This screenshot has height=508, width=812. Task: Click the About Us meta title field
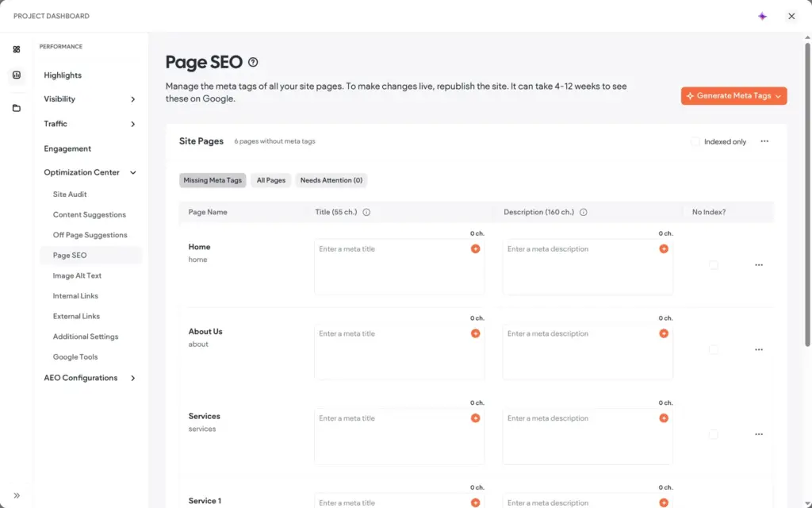[400, 352]
